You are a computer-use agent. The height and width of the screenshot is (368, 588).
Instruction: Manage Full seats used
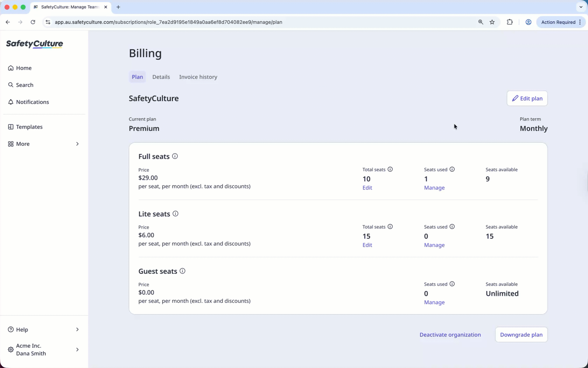(x=434, y=188)
